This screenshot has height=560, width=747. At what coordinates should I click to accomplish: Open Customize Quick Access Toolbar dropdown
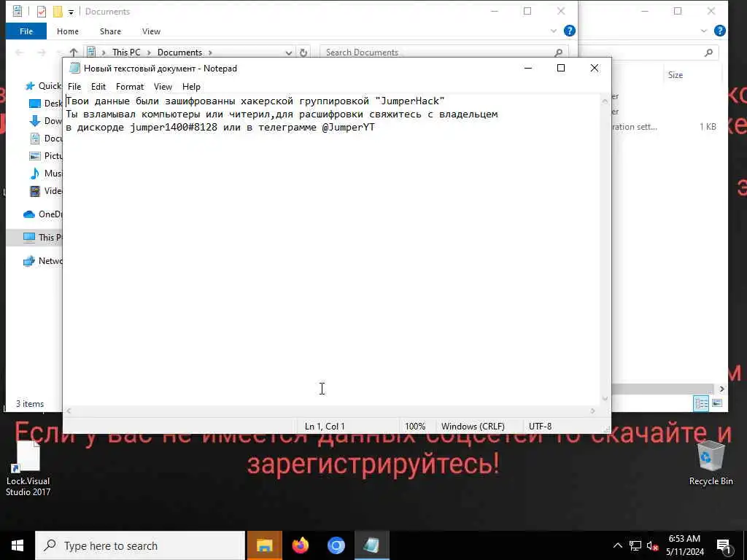71,12
